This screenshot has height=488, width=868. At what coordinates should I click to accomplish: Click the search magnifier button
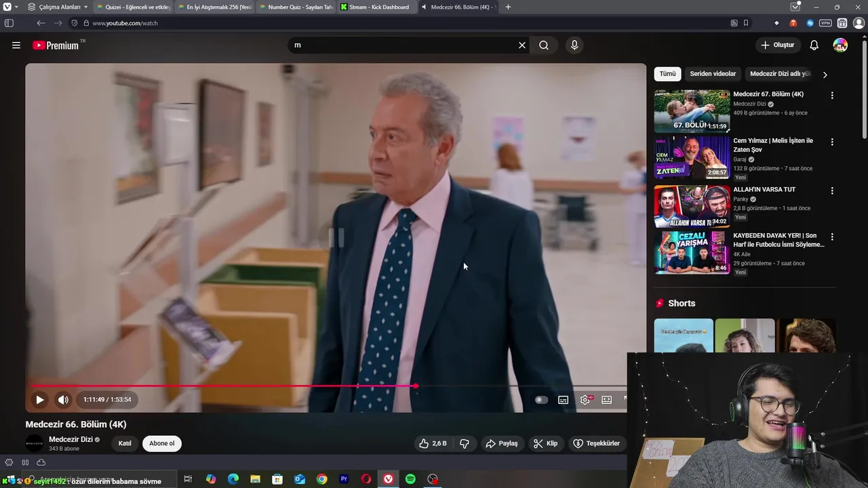[x=544, y=45]
